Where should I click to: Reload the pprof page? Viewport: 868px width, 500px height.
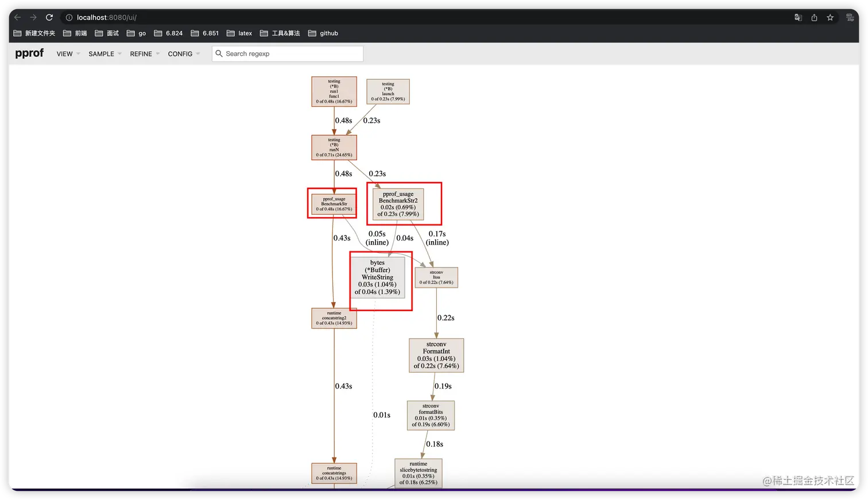click(49, 17)
